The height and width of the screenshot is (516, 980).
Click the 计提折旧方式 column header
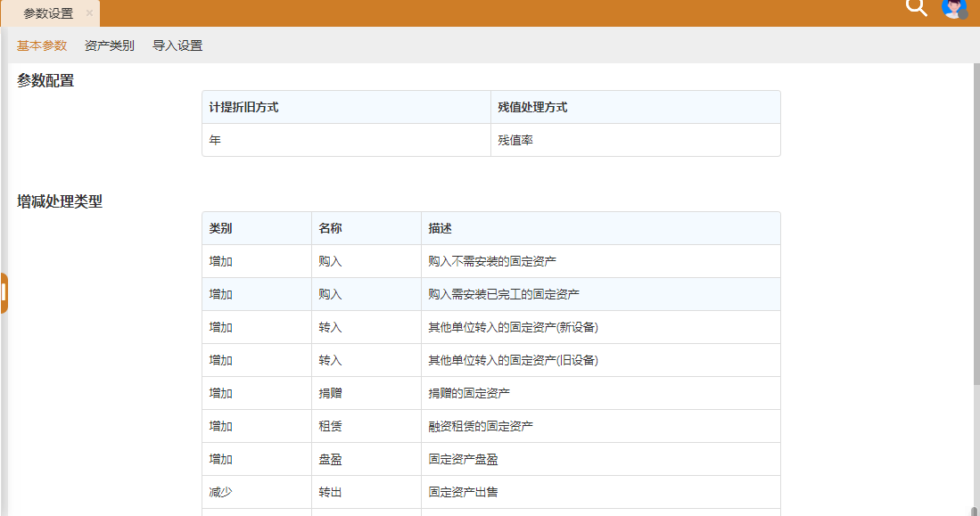coord(345,107)
